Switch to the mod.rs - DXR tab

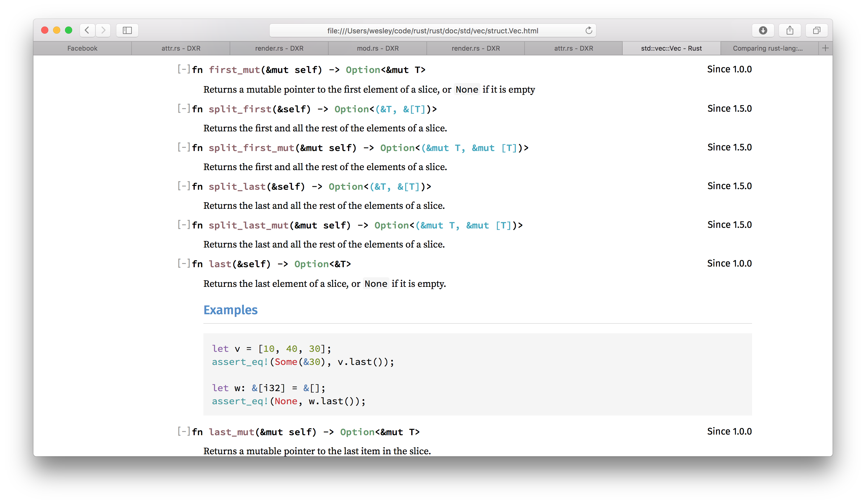(377, 49)
